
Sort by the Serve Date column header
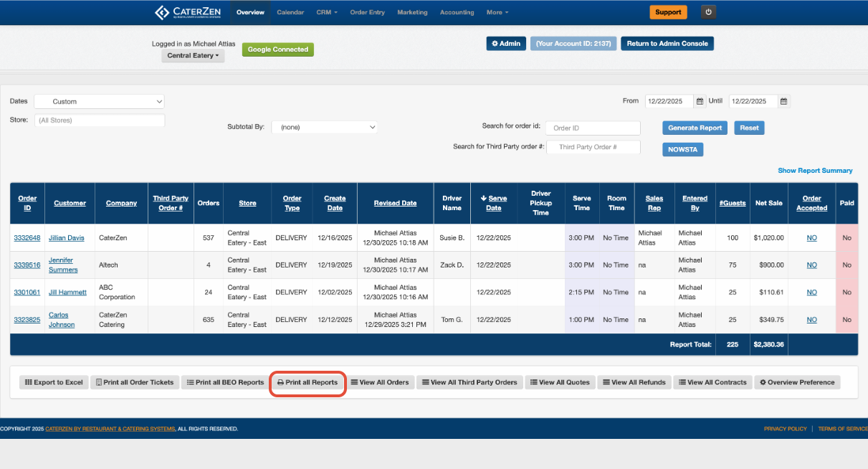pyautogui.click(x=494, y=203)
